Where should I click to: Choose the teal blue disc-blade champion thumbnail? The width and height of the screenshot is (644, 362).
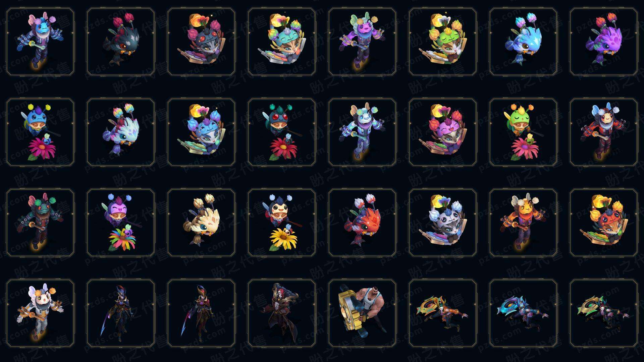(523, 313)
